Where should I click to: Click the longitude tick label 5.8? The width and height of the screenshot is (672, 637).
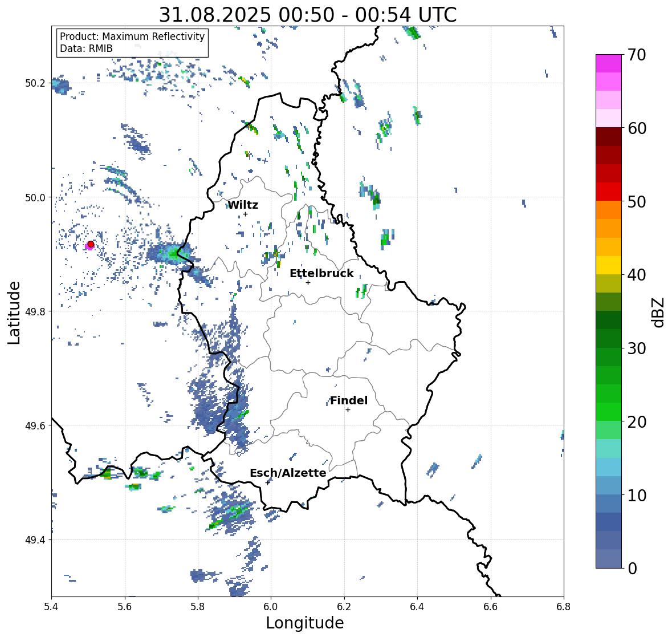click(198, 606)
